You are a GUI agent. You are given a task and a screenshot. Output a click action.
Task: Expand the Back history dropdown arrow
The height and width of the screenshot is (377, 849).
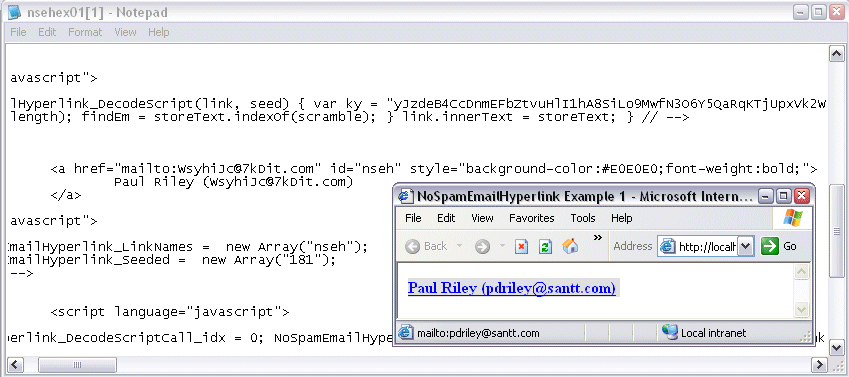(x=460, y=246)
